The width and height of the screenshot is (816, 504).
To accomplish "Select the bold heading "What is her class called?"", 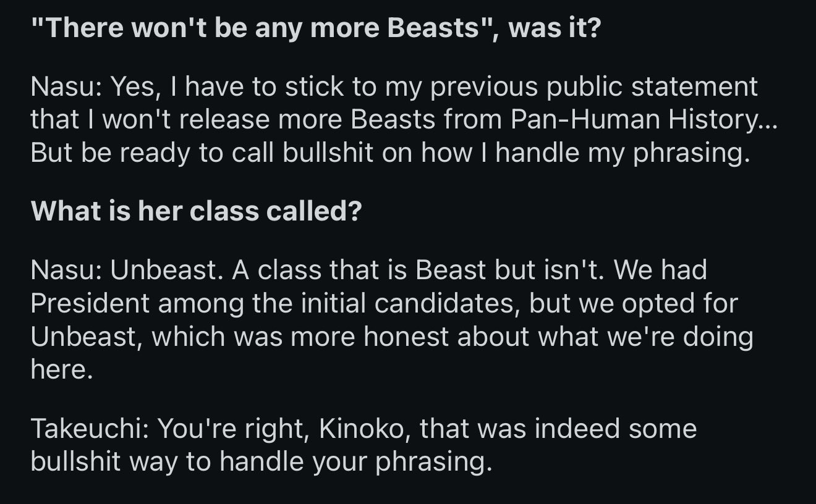I will point(196,211).
